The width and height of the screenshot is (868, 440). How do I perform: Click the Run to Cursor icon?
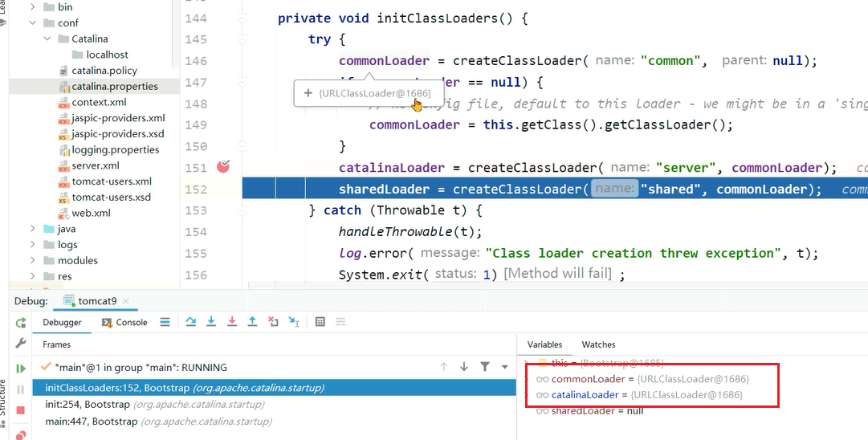click(x=294, y=322)
